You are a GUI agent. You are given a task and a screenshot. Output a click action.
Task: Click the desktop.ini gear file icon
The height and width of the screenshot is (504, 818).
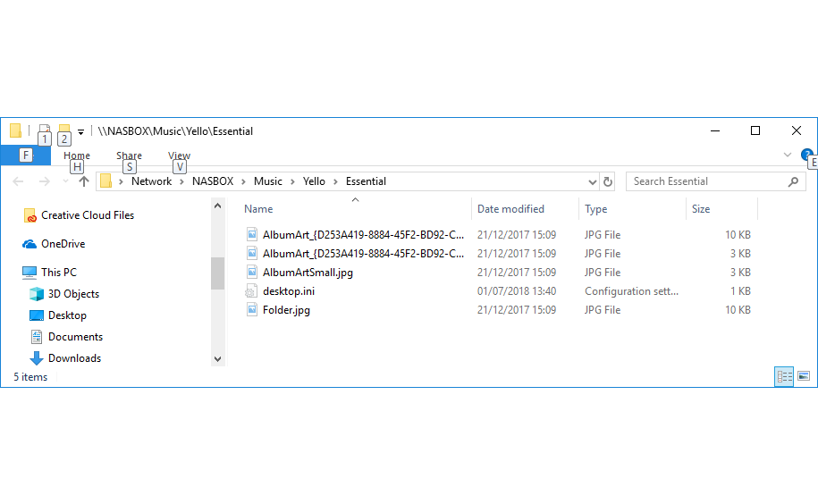(251, 291)
